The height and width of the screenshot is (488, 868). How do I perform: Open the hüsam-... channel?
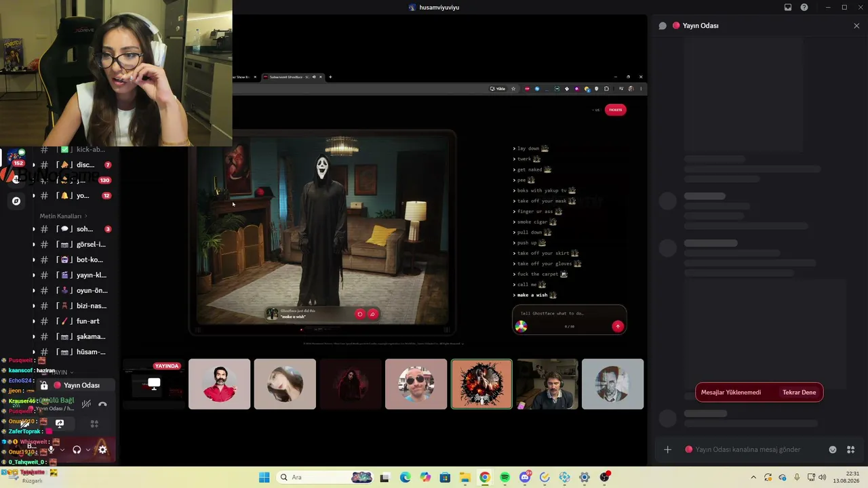(73, 352)
